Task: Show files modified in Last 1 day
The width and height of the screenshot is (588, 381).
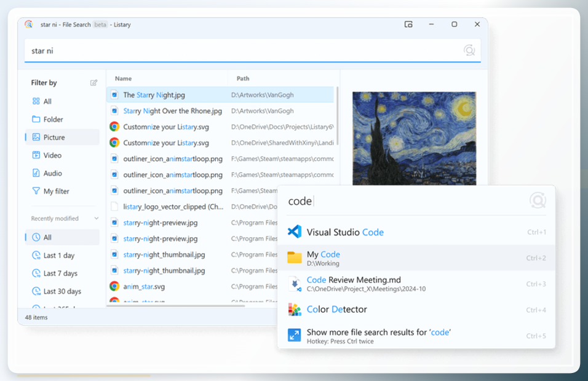Action: 62,255
